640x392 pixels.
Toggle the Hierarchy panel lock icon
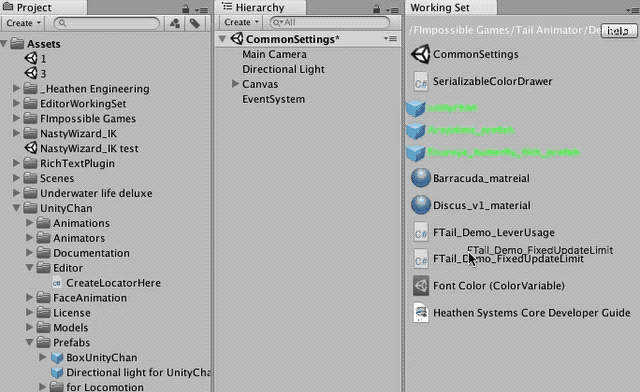click(x=376, y=9)
